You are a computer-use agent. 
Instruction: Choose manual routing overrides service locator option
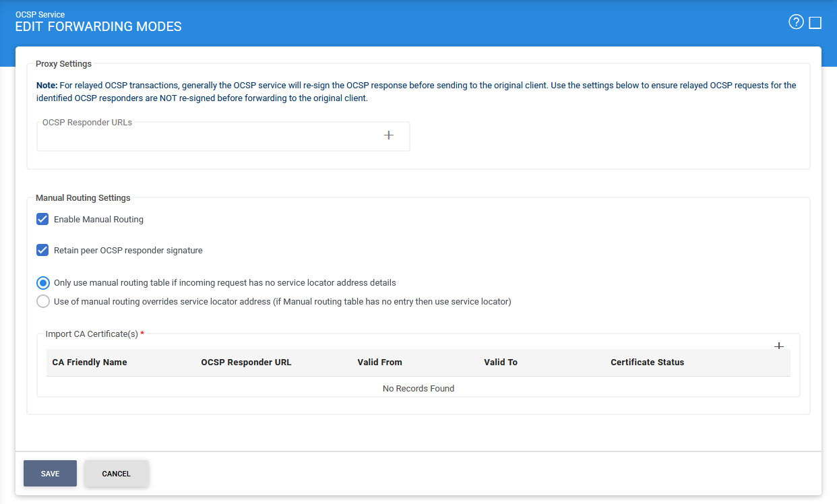point(43,302)
